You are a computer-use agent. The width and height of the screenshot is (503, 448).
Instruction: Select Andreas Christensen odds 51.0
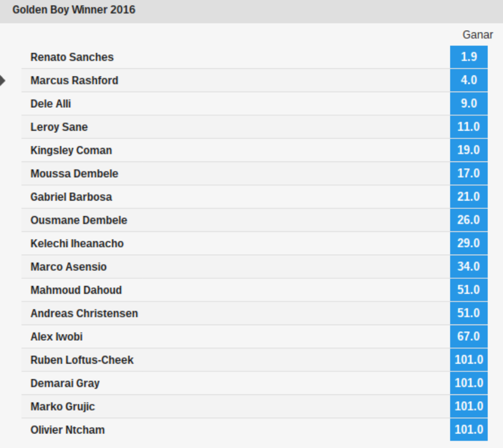(x=469, y=313)
